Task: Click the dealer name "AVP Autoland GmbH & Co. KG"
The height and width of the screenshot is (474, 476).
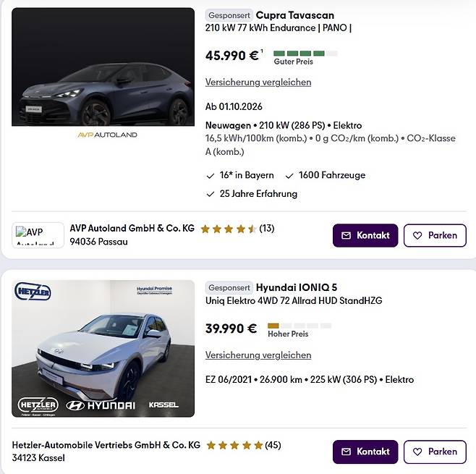Action: pos(132,228)
